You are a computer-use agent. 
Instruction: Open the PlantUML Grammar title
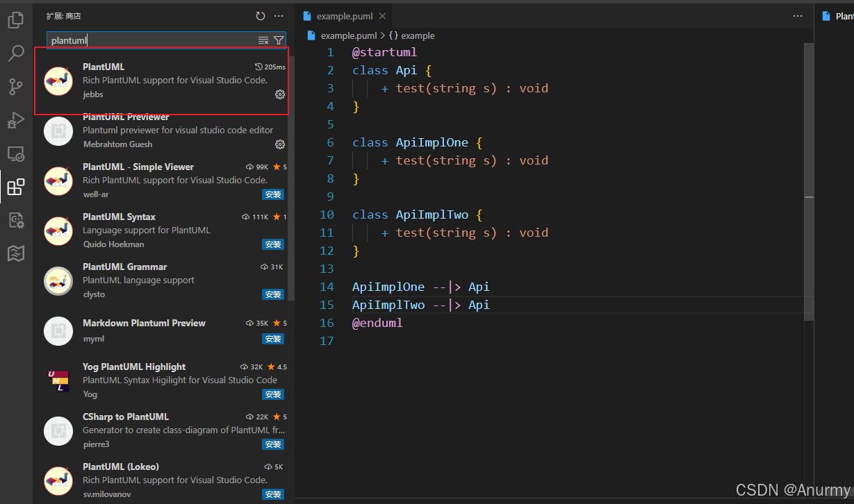click(124, 267)
